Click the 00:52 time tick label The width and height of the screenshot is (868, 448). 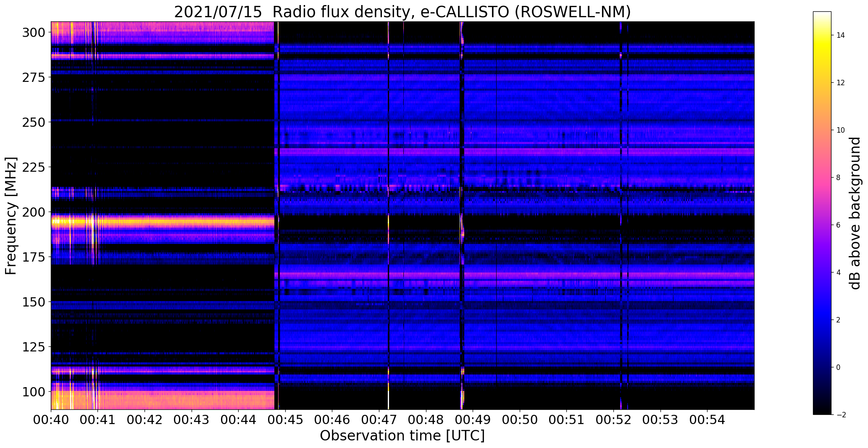tap(614, 420)
